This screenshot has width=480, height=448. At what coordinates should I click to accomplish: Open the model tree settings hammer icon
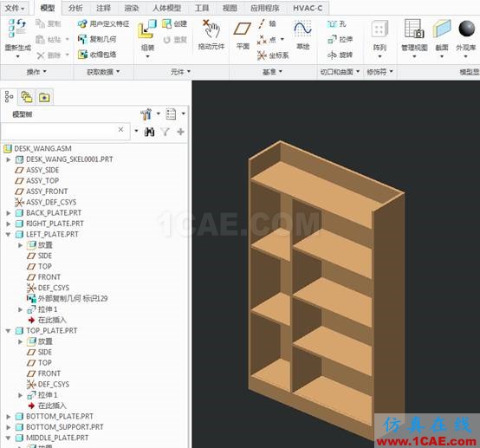coord(146,114)
